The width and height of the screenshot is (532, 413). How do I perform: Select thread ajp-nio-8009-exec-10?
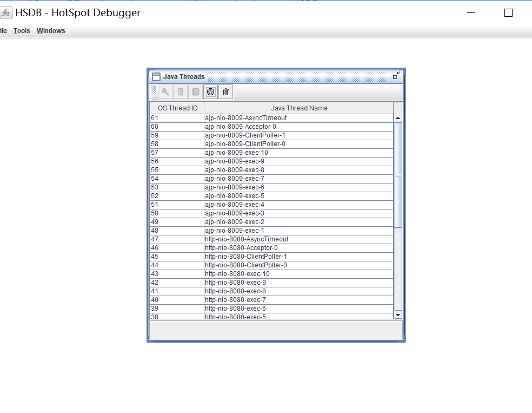[299, 153]
